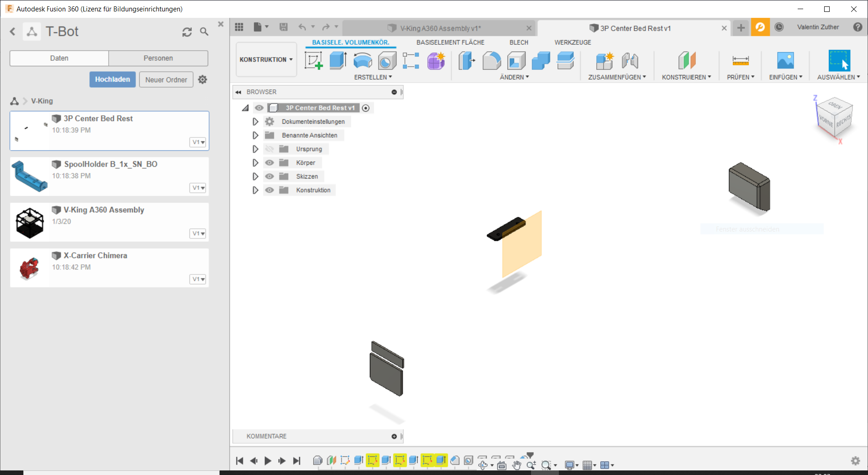Image resolution: width=868 pixels, height=475 pixels.
Task: Go back from T-Bot project
Action: tap(13, 32)
